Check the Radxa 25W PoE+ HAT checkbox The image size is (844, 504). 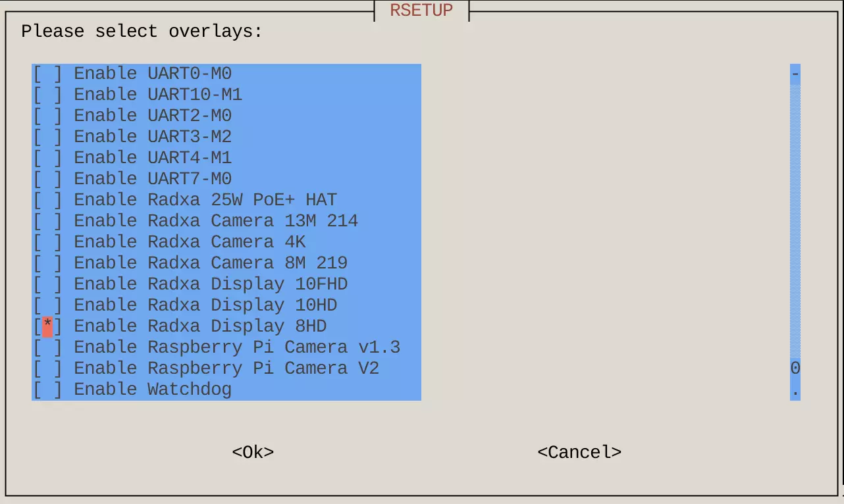point(47,200)
